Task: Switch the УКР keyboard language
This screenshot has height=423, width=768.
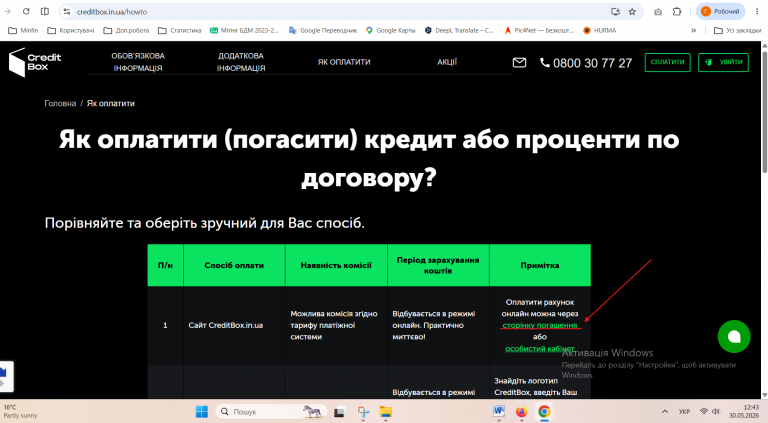Action: tap(684, 412)
